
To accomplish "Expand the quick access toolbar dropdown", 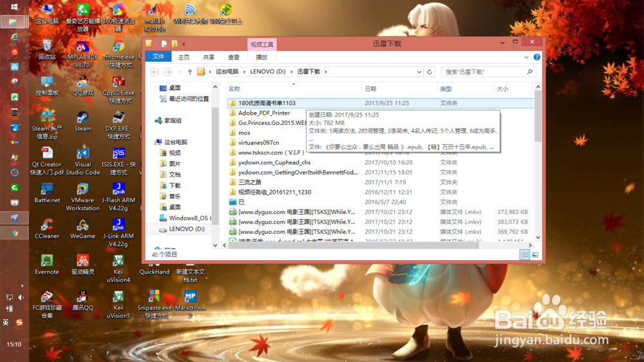I will point(184,44).
